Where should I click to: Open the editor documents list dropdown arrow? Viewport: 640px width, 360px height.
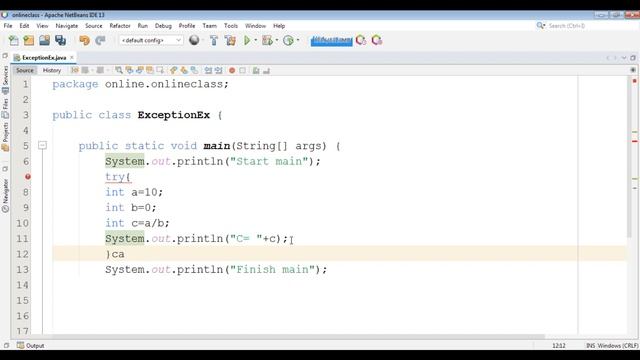click(624, 58)
